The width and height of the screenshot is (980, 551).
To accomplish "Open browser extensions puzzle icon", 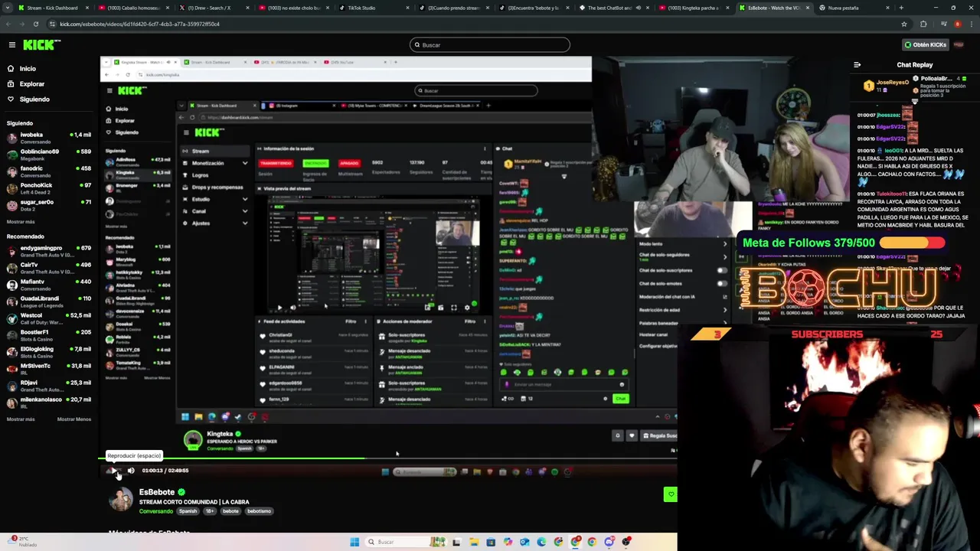I will pyautogui.click(x=923, y=24).
